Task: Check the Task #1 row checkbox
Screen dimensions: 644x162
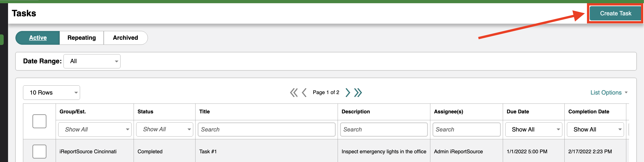Action: pos(40,151)
